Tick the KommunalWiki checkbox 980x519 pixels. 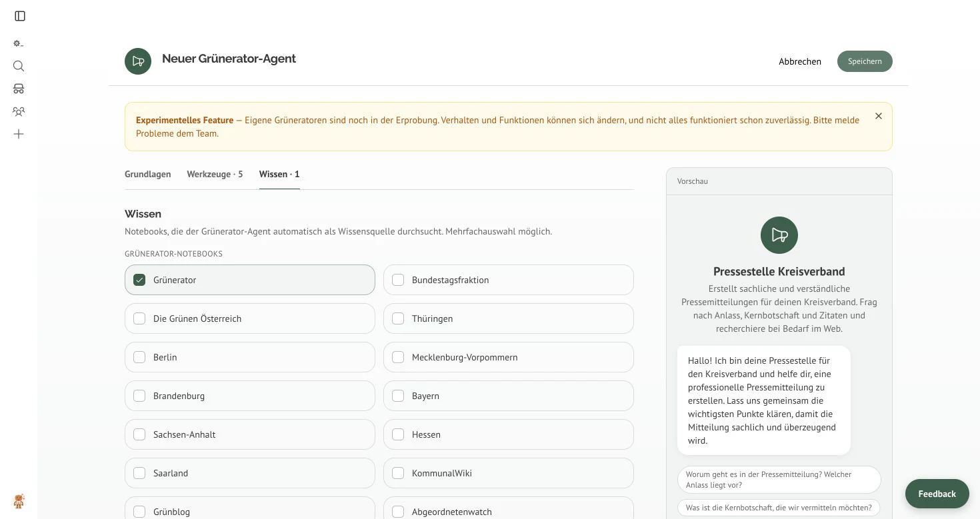point(398,473)
